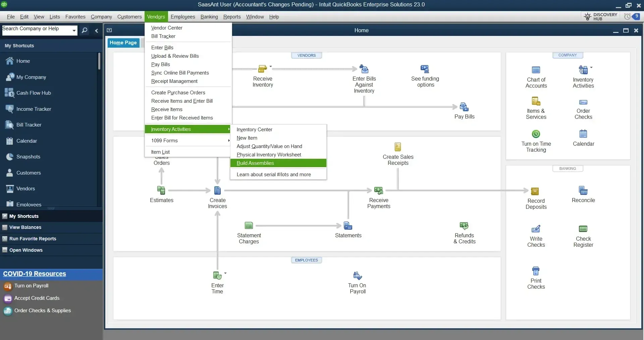Open COVID-19 Resources
The width and height of the screenshot is (644, 340).
[x=34, y=274]
